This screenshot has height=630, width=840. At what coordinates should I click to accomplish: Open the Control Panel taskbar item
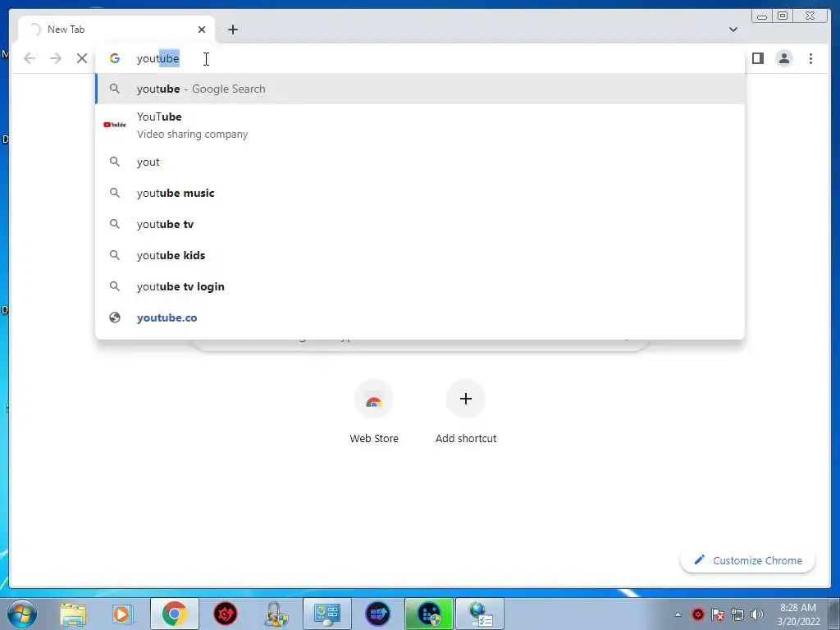[326, 614]
